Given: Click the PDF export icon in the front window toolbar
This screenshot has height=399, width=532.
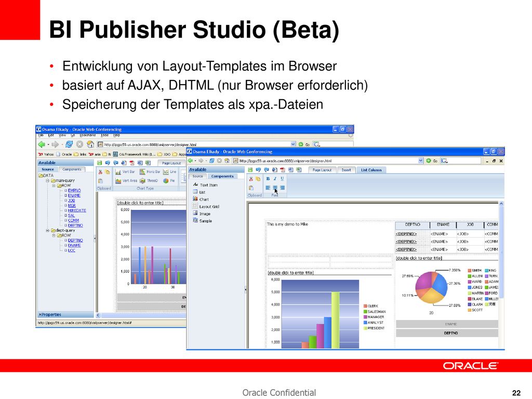Looking at the screenshot, I should click(x=283, y=170).
